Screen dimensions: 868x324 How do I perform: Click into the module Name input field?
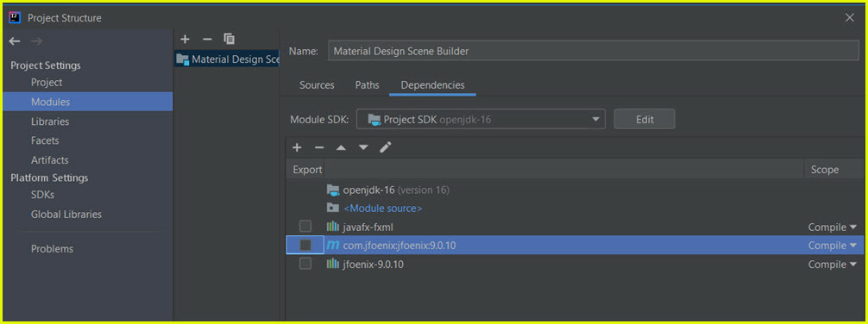tap(593, 51)
